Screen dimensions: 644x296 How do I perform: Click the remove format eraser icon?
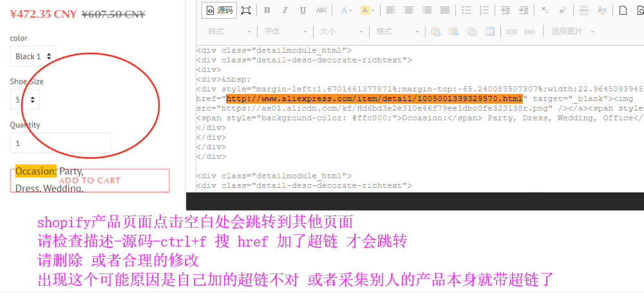602,10
